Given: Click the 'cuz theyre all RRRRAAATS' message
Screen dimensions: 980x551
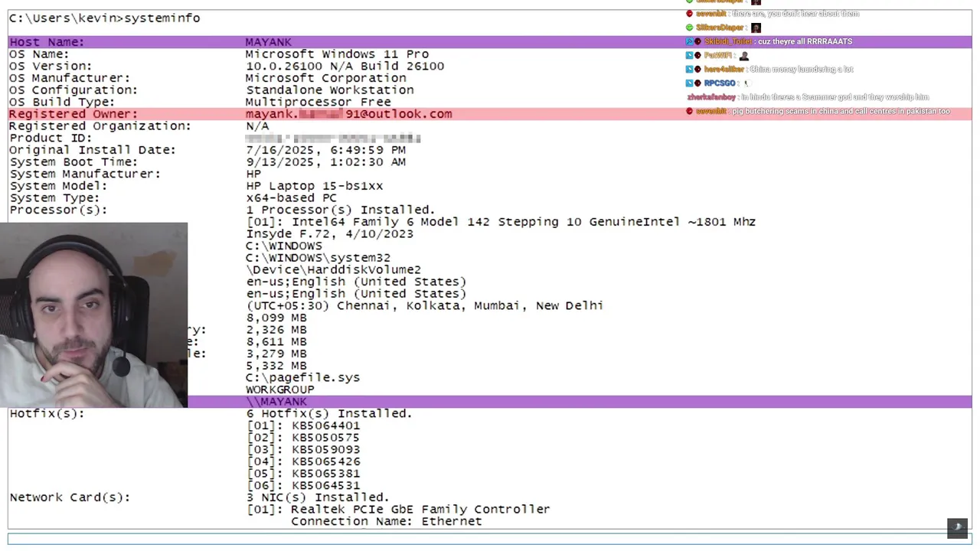Looking at the screenshot, I should click(805, 41).
